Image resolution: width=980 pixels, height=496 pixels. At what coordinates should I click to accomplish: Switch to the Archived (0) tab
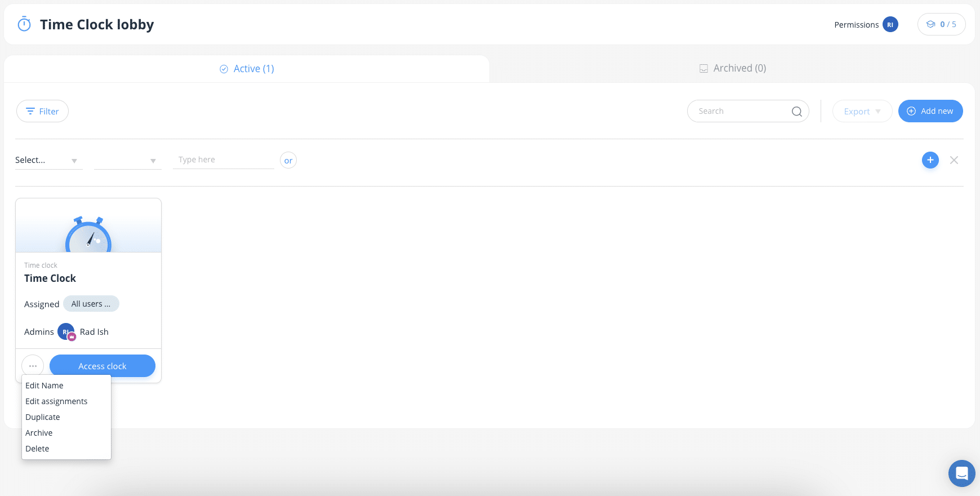pyautogui.click(x=732, y=68)
